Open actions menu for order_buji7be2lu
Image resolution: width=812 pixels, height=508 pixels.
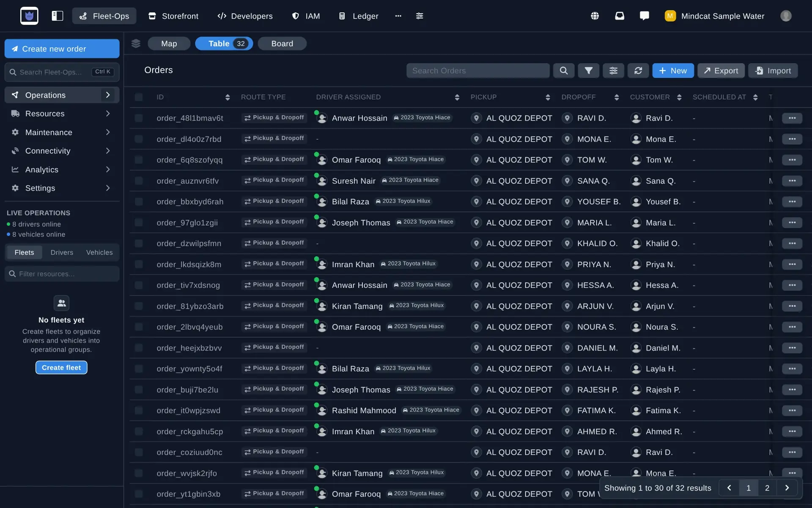792,389
